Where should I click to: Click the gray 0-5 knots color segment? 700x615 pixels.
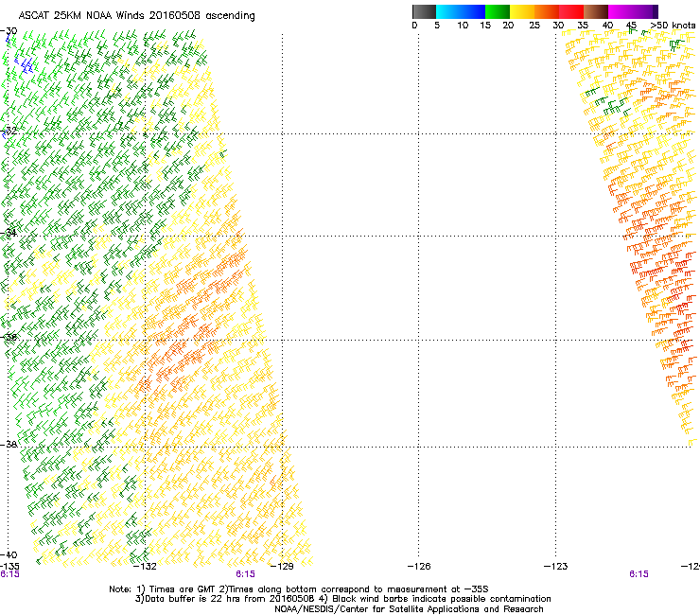point(424,11)
